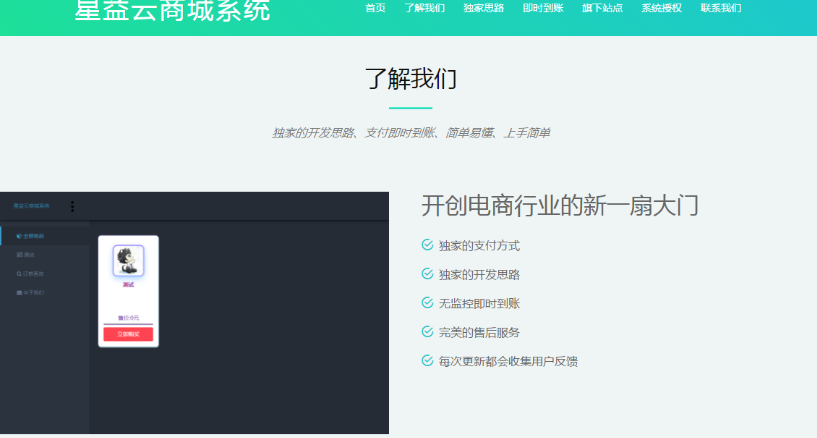Image resolution: width=817 pixels, height=438 pixels.
Task: Select the text 无监控即时到账
Action: pyautogui.click(x=479, y=304)
